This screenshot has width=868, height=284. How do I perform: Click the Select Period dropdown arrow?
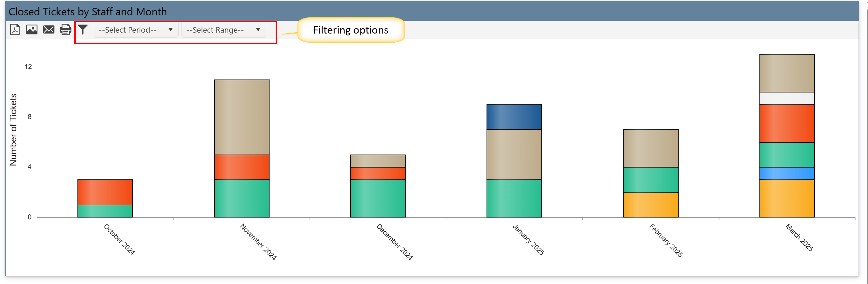[x=171, y=29]
